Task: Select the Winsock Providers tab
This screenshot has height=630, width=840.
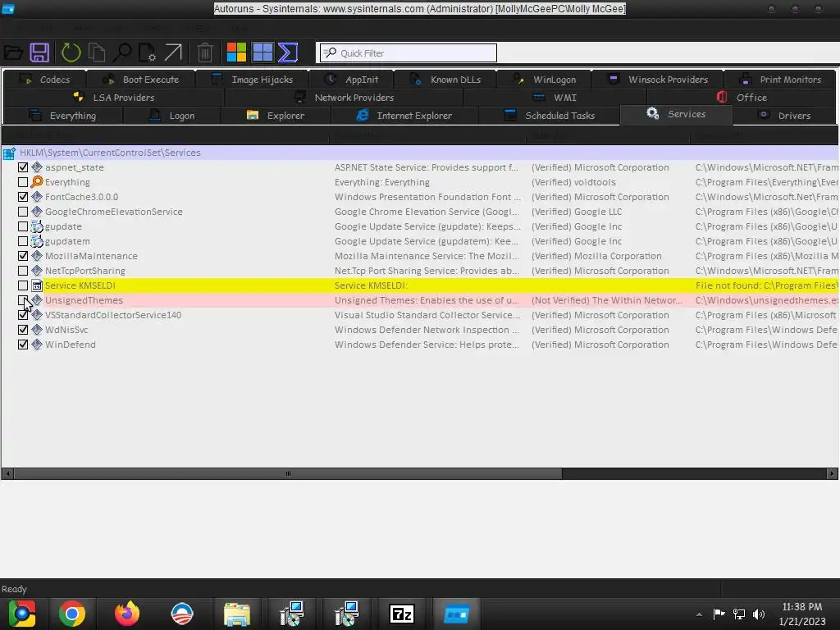Action: [x=658, y=80]
